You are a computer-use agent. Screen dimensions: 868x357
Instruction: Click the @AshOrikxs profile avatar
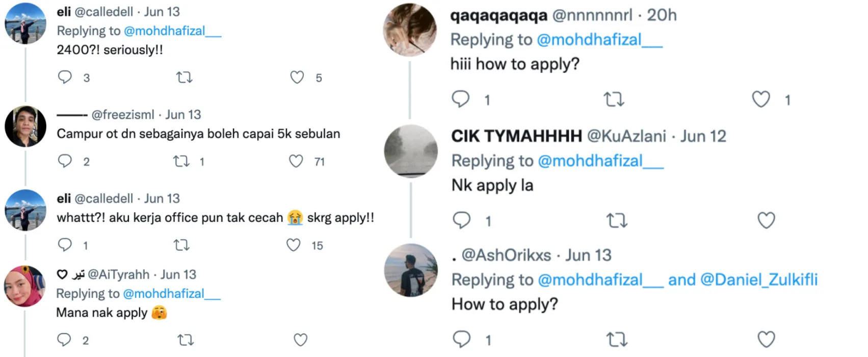(x=411, y=270)
